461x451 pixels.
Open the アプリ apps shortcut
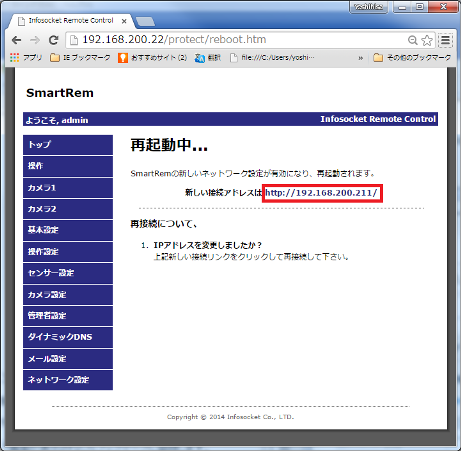pyautogui.click(x=26, y=58)
